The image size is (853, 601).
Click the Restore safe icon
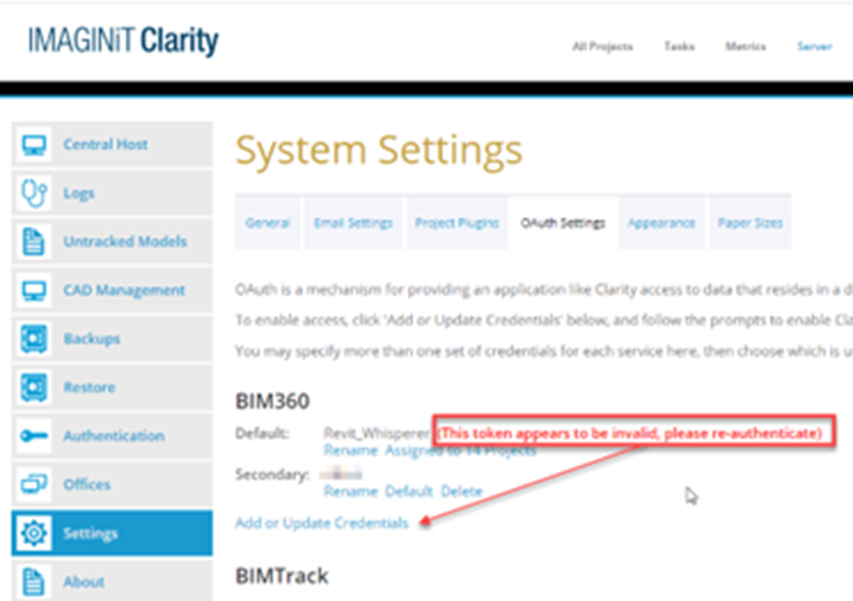(34, 387)
